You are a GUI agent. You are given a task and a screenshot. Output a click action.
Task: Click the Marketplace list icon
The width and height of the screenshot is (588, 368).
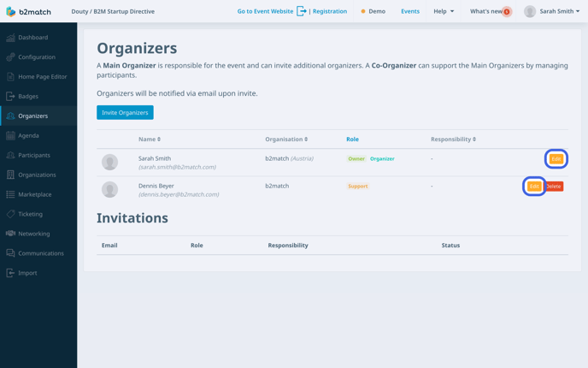coord(10,194)
